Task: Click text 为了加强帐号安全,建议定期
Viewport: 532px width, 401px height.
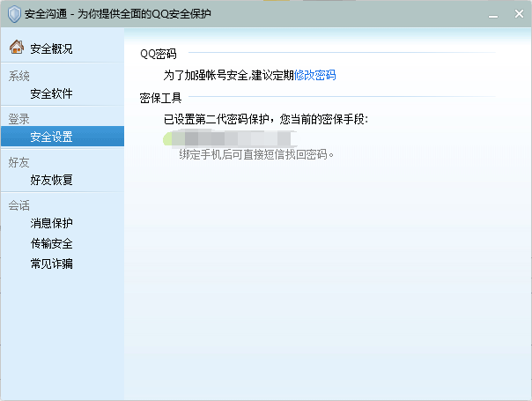Action: coord(229,75)
